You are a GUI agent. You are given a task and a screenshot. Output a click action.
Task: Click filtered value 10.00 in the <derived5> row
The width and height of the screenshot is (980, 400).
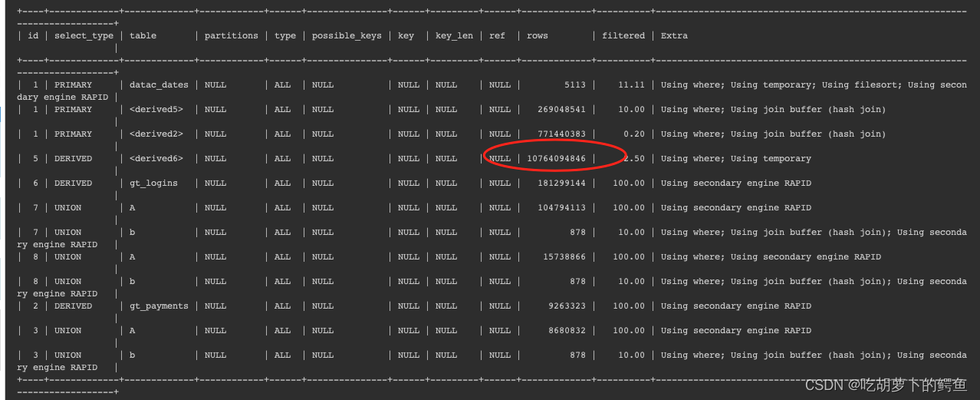[x=632, y=110]
